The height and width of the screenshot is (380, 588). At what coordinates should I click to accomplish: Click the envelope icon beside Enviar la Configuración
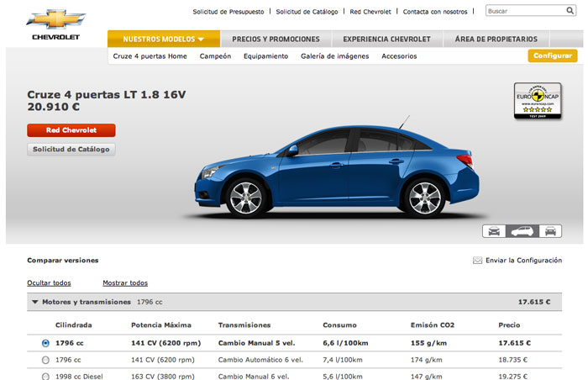pos(477,261)
